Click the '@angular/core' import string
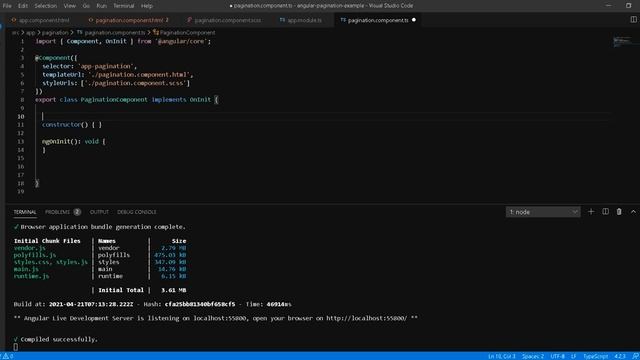 coord(181,41)
